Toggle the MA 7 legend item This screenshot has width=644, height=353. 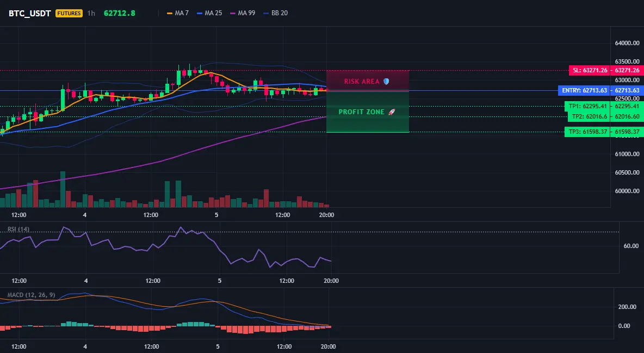coord(178,13)
